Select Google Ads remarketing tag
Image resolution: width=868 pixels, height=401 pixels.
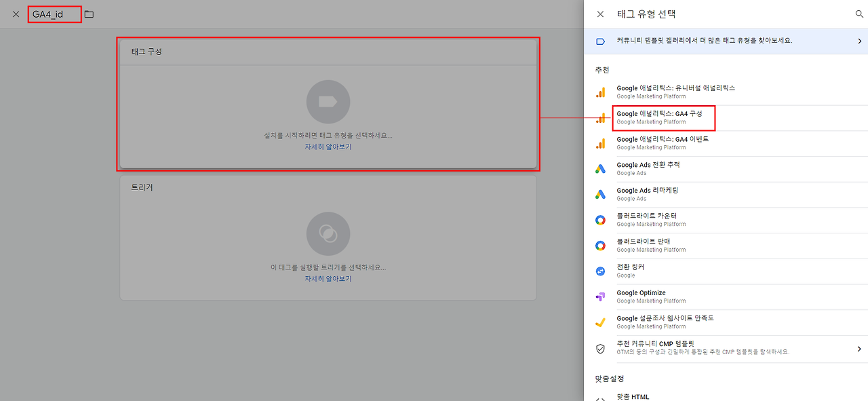click(x=726, y=195)
